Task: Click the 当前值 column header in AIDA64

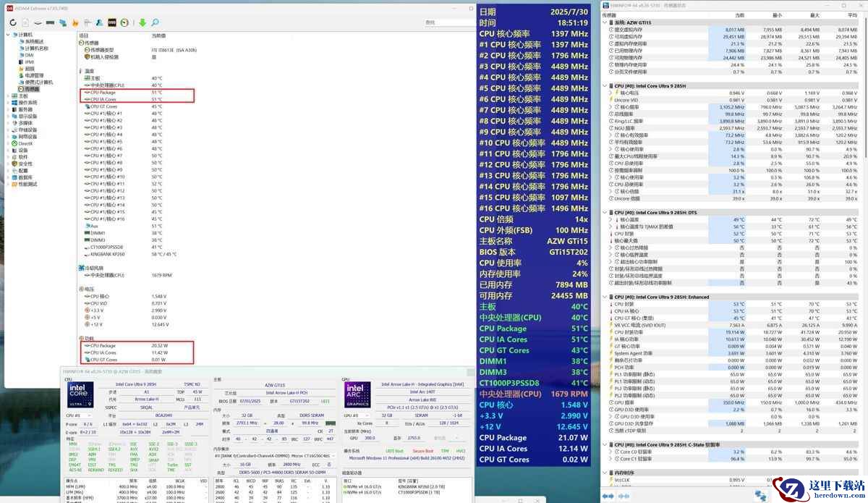Action: coord(159,35)
